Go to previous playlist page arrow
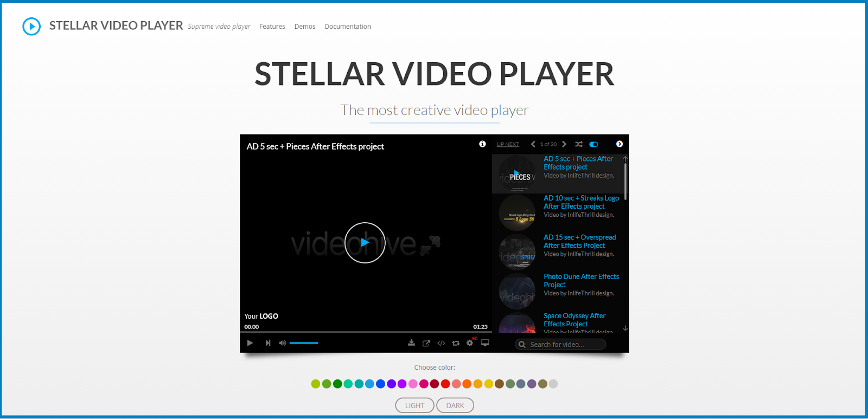Viewport: 868px width, 419px height. tap(533, 144)
